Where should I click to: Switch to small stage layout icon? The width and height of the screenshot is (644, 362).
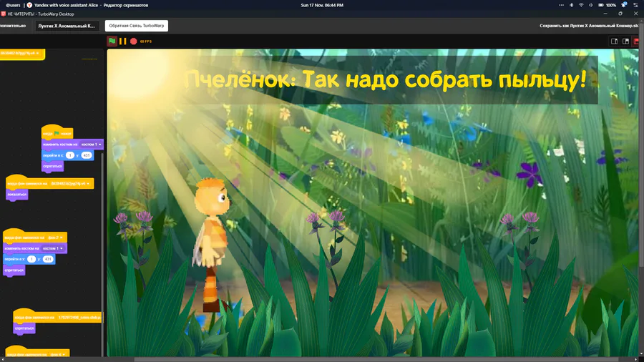[x=614, y=41]
